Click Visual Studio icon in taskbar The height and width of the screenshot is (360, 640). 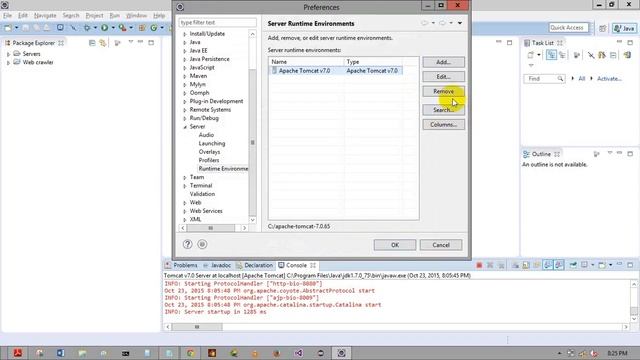pos(298,353)
